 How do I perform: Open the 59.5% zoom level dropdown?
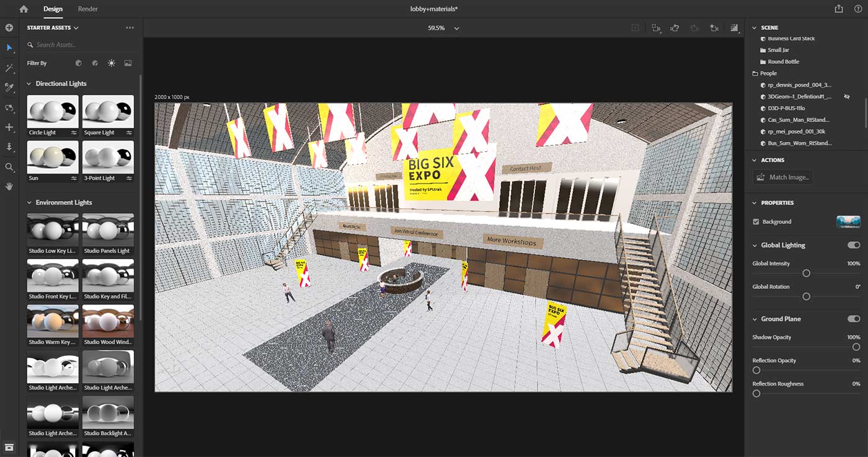click(x=456, y=28)
